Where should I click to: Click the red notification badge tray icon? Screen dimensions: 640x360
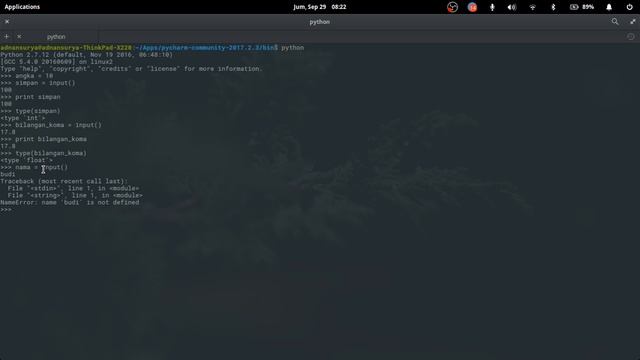(x=472, y=7)
